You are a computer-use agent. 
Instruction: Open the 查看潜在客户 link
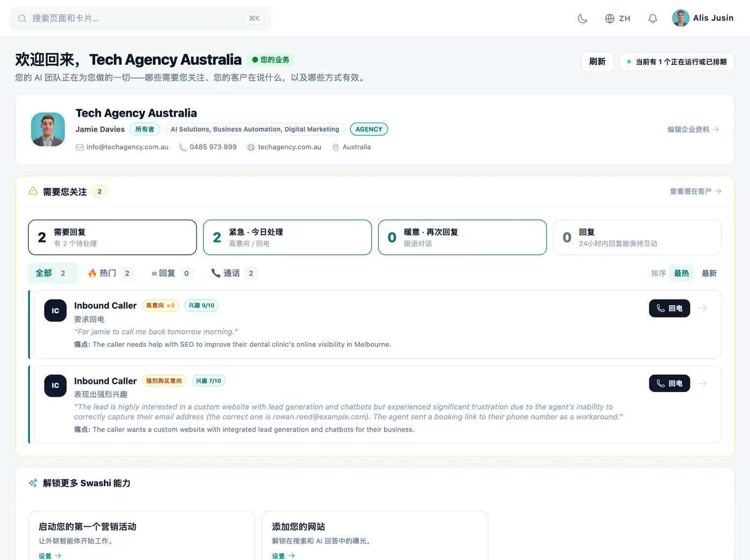tap(695, 191)
